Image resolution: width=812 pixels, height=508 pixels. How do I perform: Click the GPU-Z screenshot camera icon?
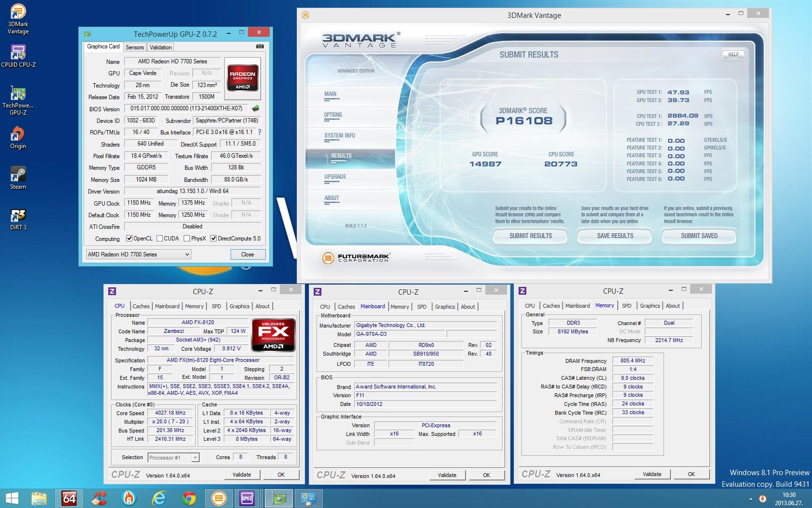(260, 46)
